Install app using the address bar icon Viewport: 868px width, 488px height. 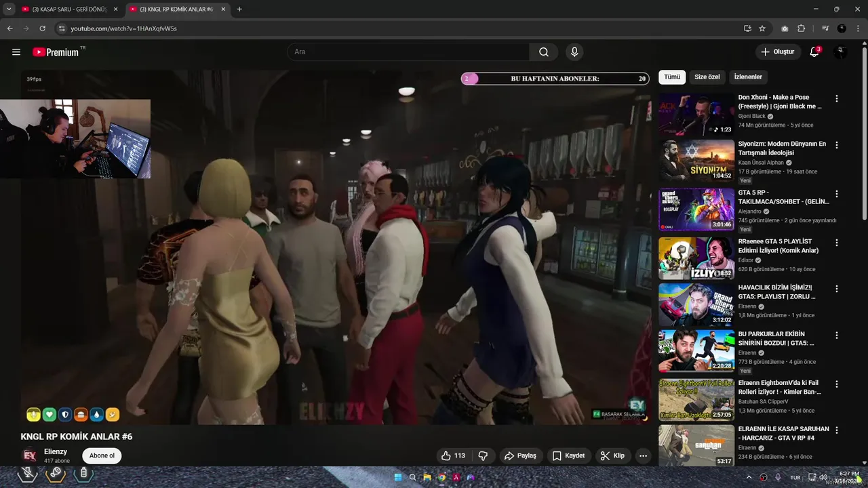click(747, 28)
